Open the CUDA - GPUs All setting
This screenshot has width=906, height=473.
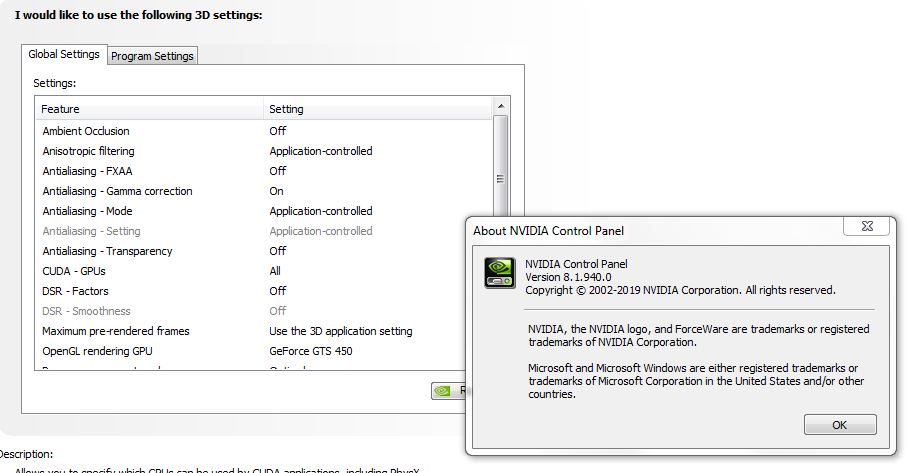pyautogui.click(x=275, y=271)
